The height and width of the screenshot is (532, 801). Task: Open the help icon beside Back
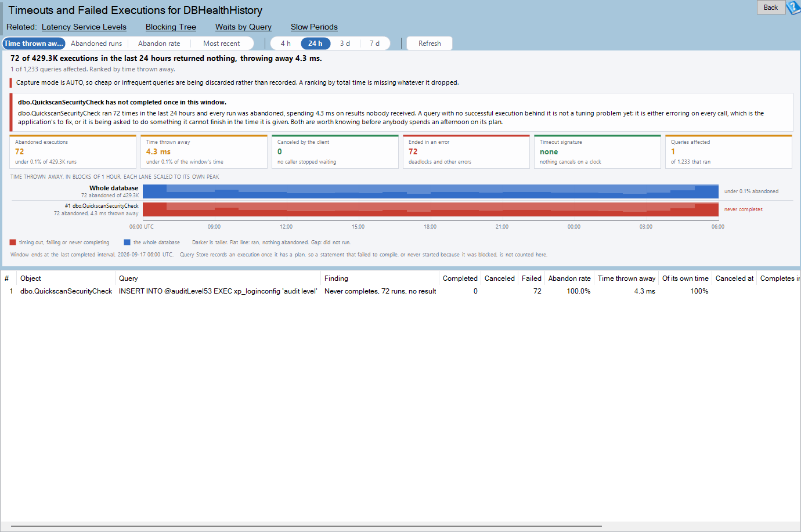[793, 8]
